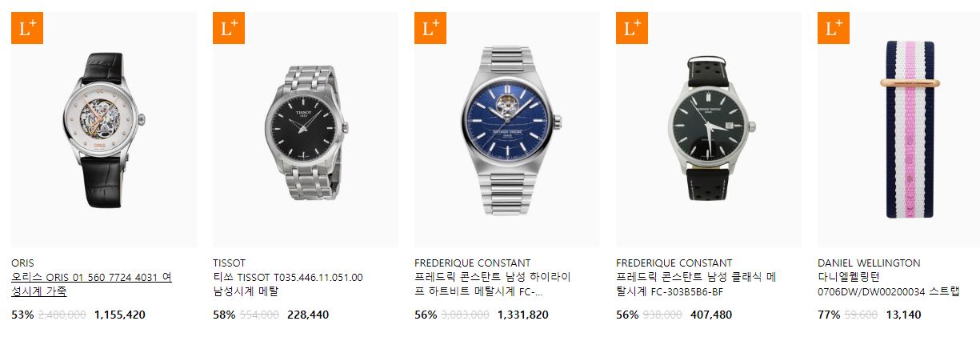Click the L+ badge on the Daniel Wellington strap
This screenshot has height=357, width=980.
tap(833, 28)
